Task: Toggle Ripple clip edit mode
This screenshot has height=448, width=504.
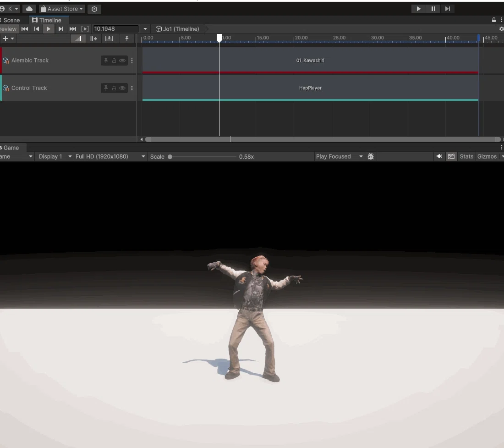Action: click(x=93, y=39)
